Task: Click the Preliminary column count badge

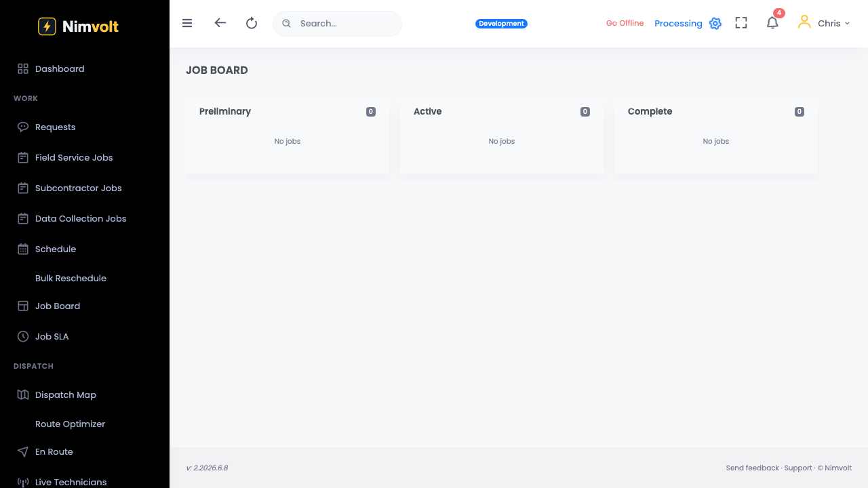Action: tap(371, 112)
